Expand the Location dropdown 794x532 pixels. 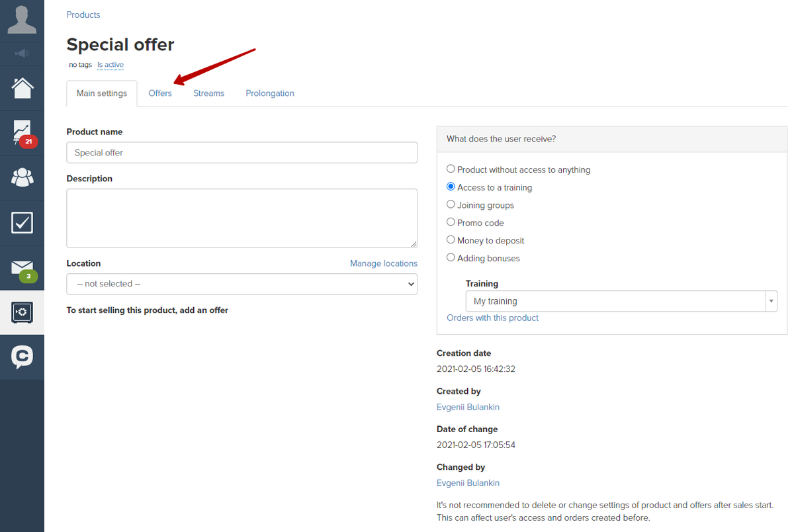(x=242, y=284)
